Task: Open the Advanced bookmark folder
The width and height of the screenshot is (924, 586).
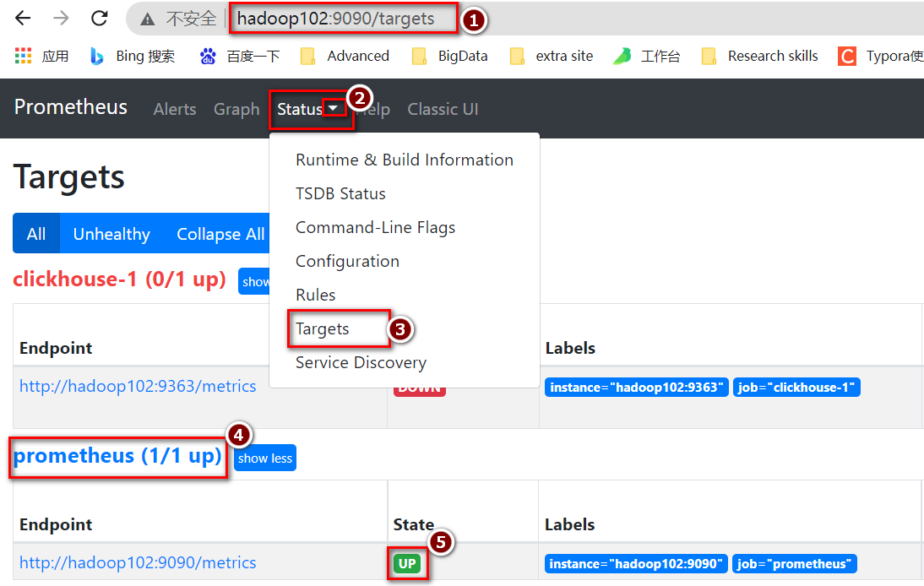Action: tap(345, 56)
